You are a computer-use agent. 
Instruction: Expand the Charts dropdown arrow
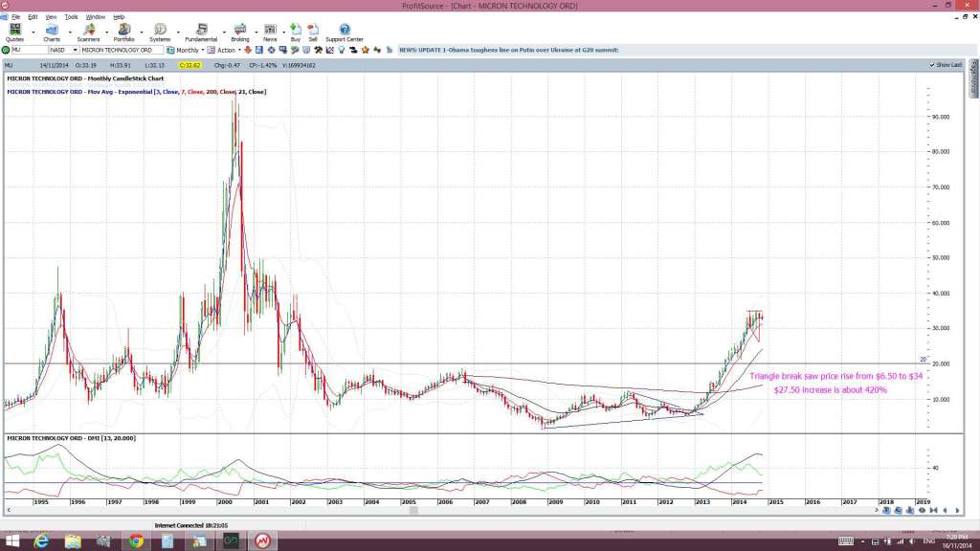69,32
